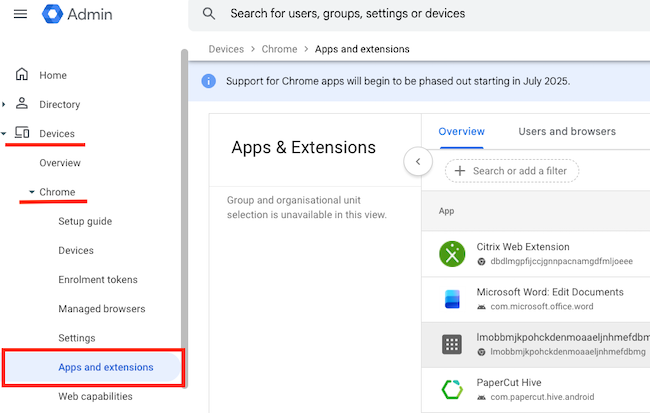650x413 pixels.
Task: Open Devices under Chrome
Action: [x=76, y=250]
